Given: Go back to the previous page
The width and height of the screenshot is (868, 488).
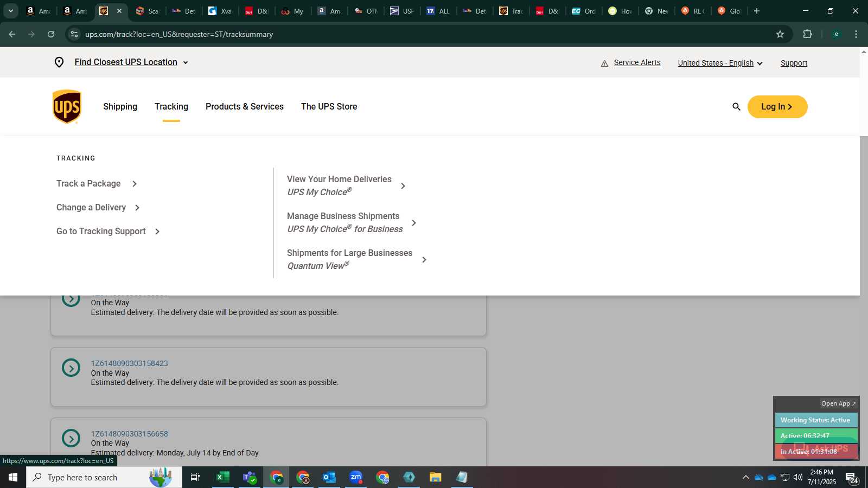Looking at the screenshot, I should pos(12,34).
